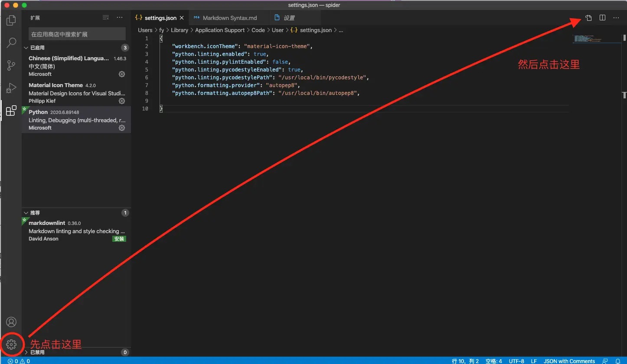
Task: Click Philipp Kief publisher name
Action: [42, 101]
